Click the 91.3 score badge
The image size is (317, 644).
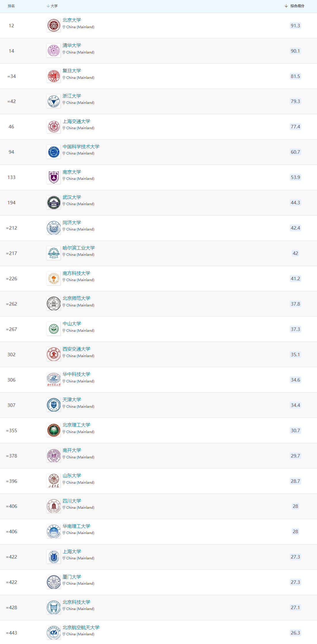pyautogui.click(x=295, y=26)
